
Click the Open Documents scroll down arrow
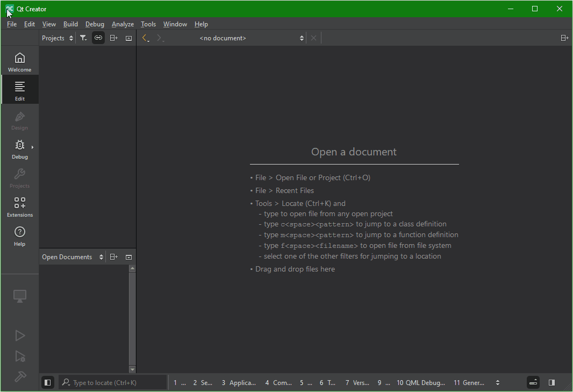pyautogui.click(x=132, y=369)
